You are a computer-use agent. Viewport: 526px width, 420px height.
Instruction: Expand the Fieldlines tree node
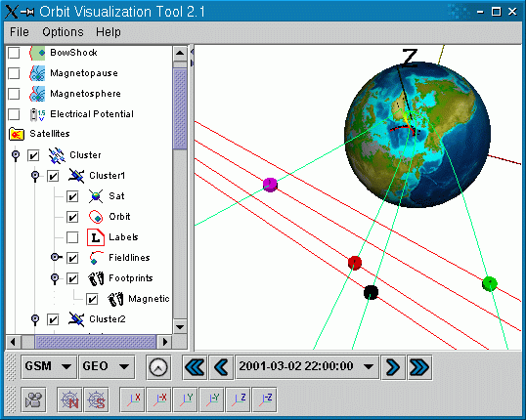57,257
